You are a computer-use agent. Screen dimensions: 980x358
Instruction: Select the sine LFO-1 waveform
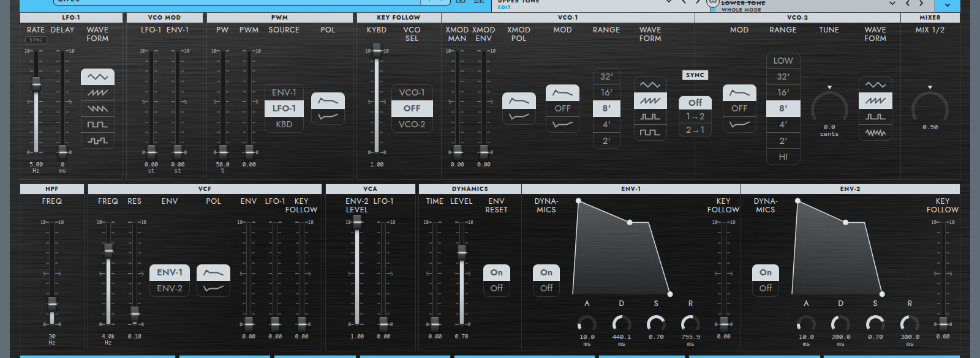coord(97,76)
